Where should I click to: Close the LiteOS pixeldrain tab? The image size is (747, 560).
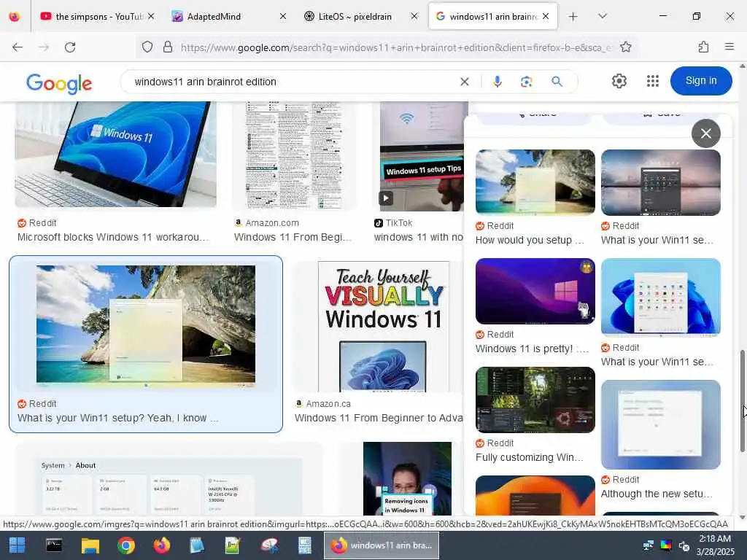coord(414,16)
